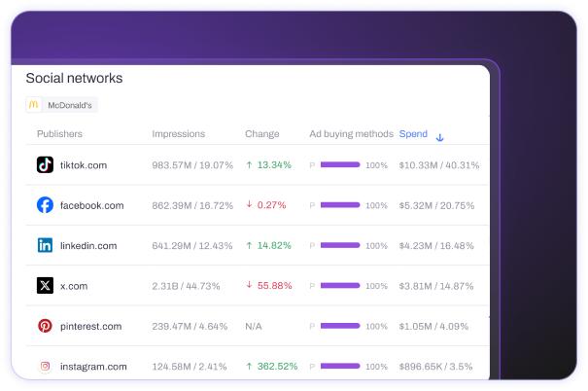Click the Pinterest logo icon
Screen dimensions: 588x391
[45, 326]
